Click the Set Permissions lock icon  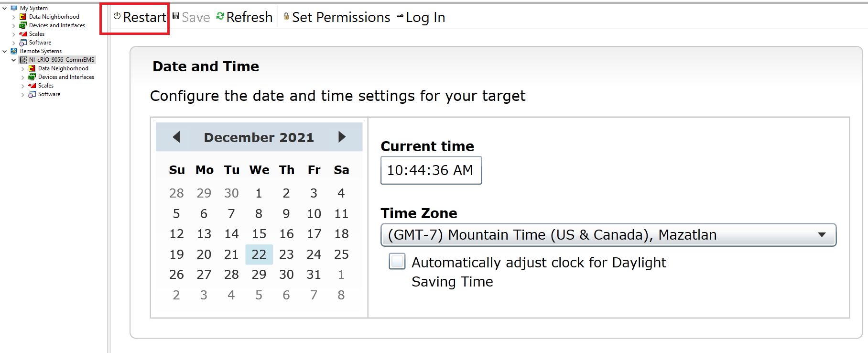285,16
